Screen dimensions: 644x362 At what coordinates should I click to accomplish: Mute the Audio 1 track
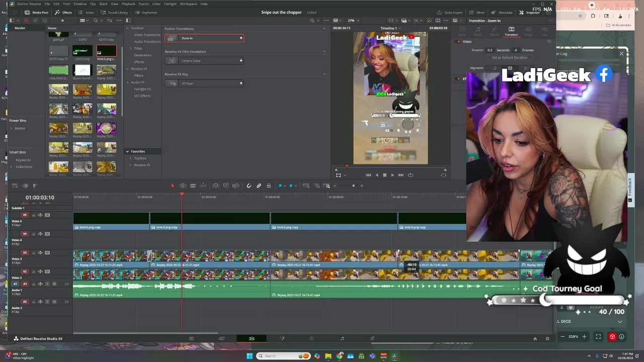54,284
